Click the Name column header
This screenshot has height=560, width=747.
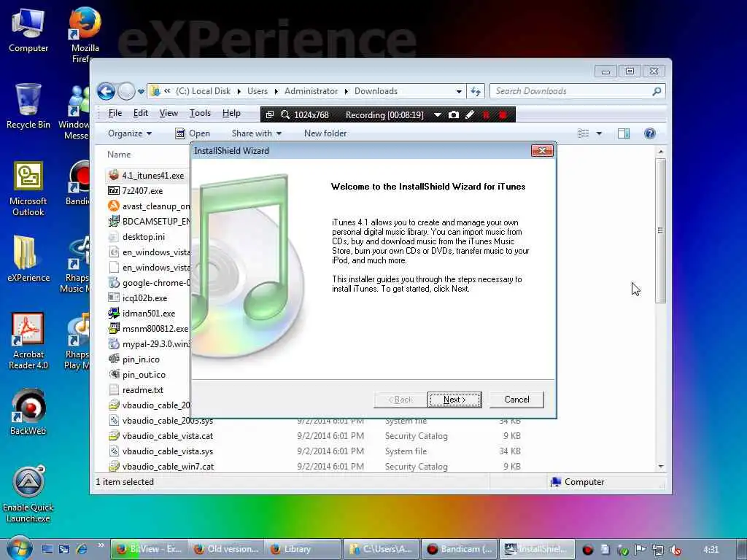click(119, 155)
